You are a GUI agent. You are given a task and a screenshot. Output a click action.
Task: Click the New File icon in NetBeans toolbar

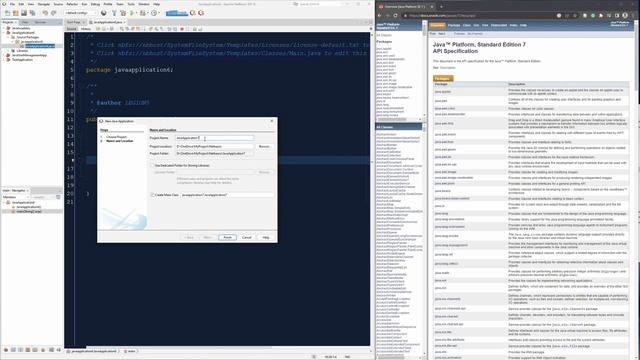[7, 13]
